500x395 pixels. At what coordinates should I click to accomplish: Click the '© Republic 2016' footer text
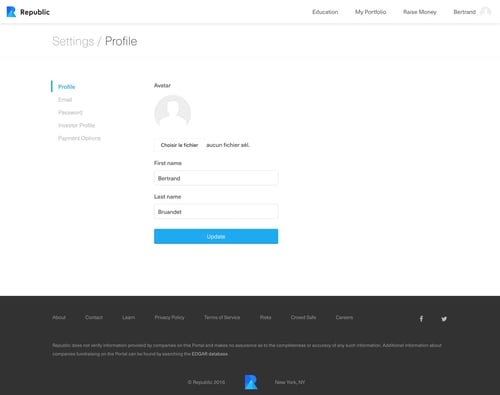pyautogui.click(x=206, y=382)
